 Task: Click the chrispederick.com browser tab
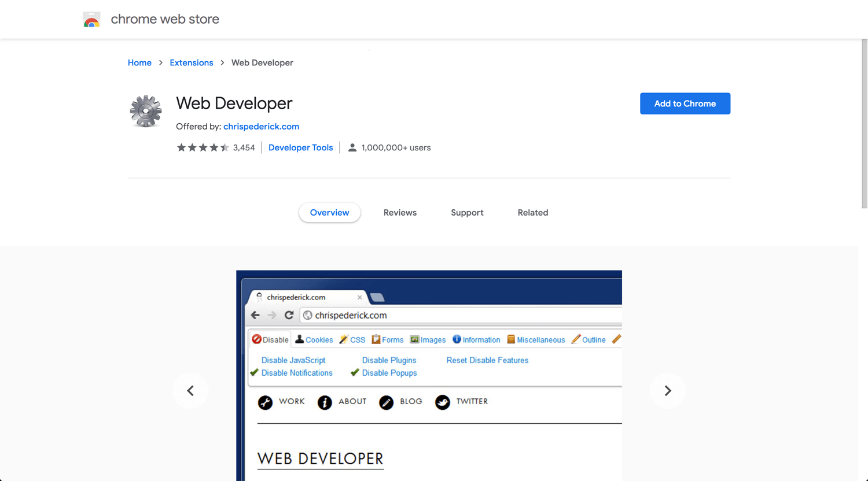click(x=308, y=297)
